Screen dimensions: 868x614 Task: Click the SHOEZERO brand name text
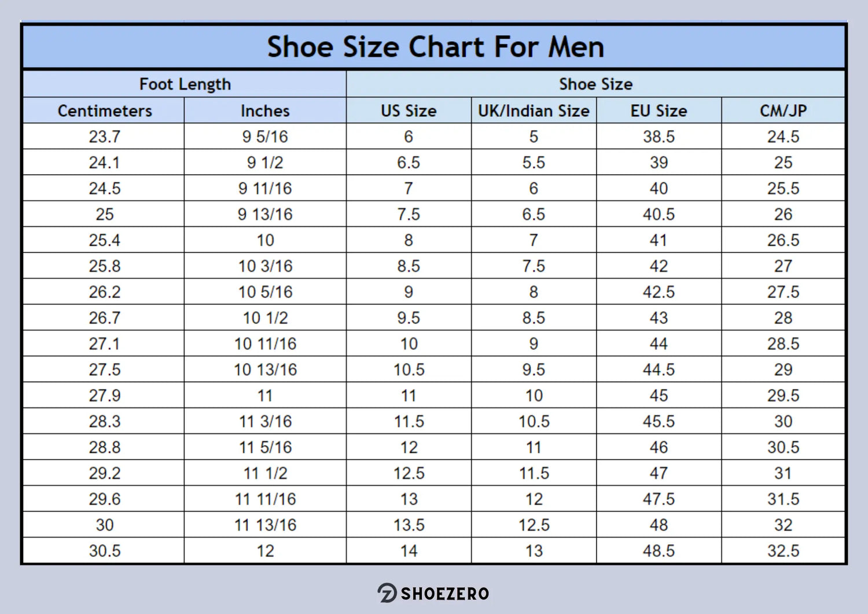coord(444,594)
